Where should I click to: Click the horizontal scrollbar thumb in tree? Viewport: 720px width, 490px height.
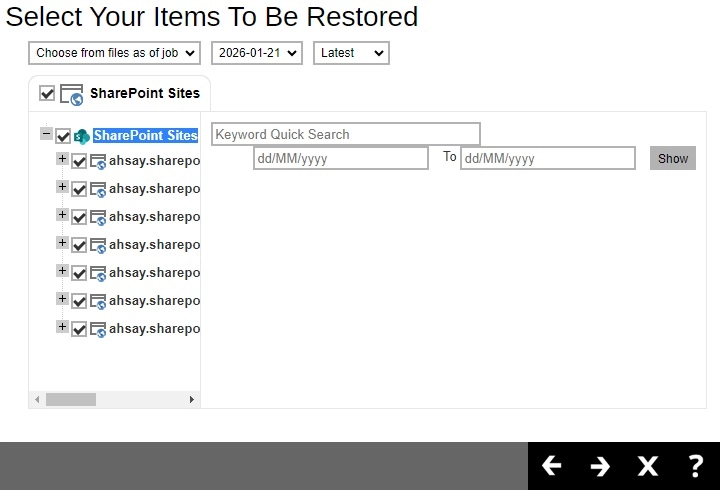pyautogui.click(x=71, y=400)
